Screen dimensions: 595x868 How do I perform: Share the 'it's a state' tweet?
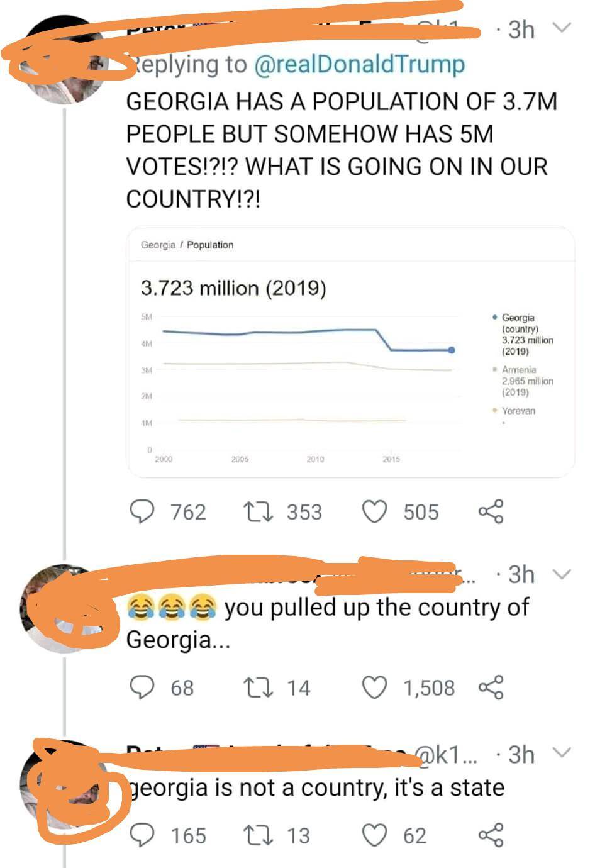click(x=491, y=835)
